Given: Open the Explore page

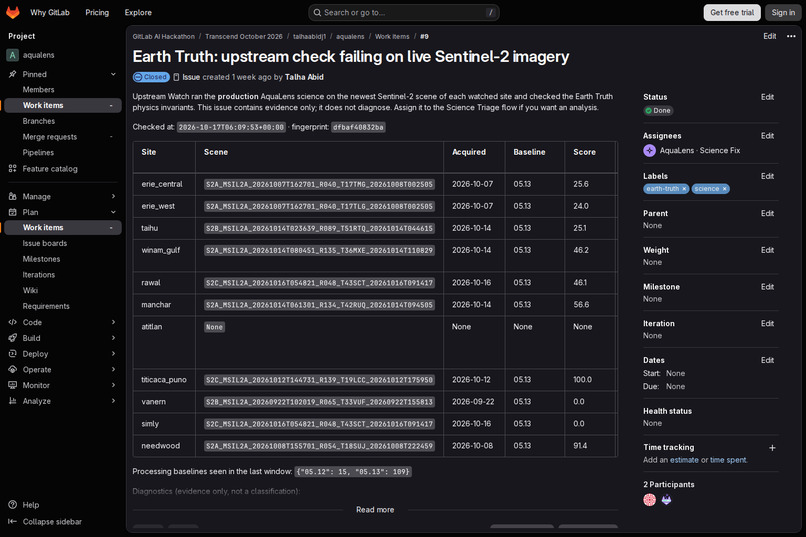Looking at the screenshot, I should 138,12.
